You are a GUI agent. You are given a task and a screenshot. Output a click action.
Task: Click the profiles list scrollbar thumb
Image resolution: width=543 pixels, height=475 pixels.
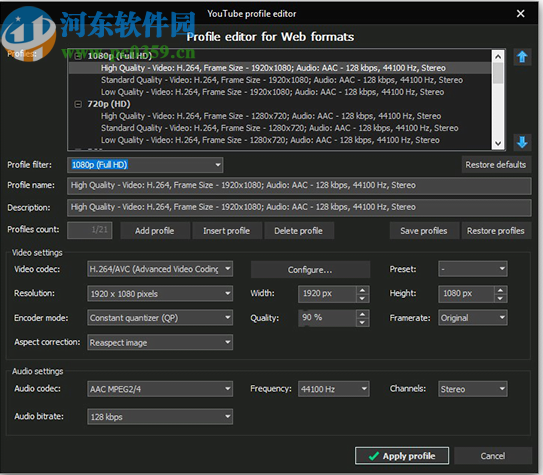tap(498, 73)
